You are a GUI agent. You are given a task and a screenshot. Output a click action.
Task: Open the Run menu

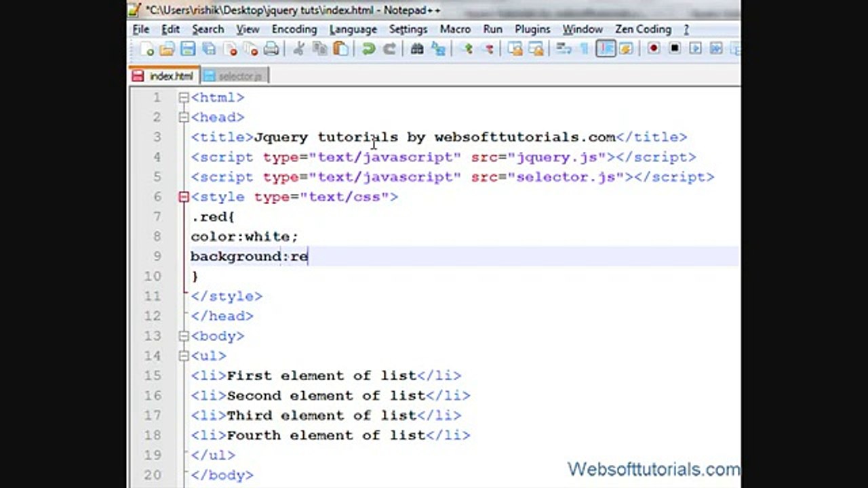pos(493,29)
